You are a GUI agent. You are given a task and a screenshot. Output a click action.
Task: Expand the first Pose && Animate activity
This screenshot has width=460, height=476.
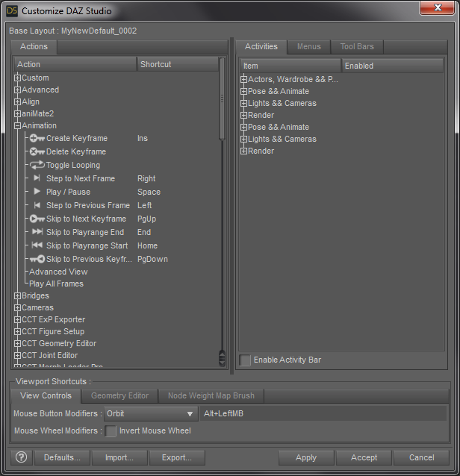pyautogui.click(x=243, y=91)
